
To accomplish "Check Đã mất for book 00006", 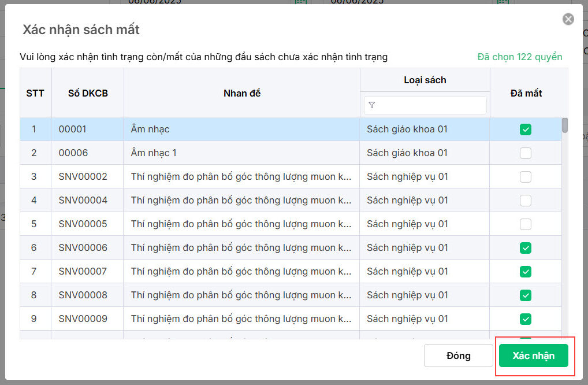I will [525, 153].
